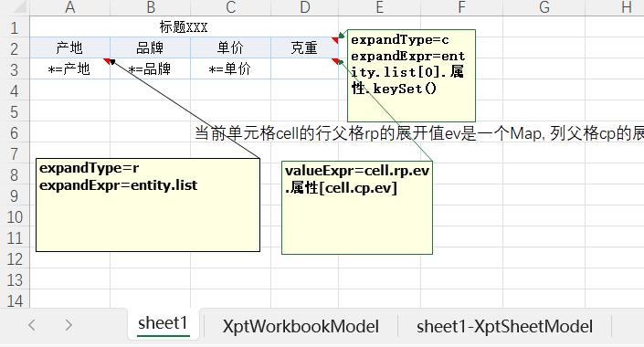Select column F header
The height and width of the screenshot is (347, 644).
click(461, 7)
